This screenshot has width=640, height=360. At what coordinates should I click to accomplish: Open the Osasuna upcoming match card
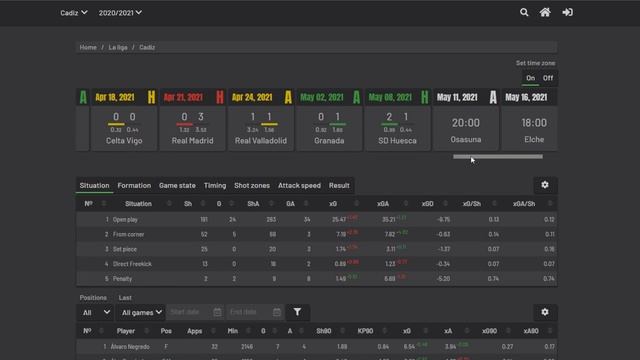[x=466, y=120]
